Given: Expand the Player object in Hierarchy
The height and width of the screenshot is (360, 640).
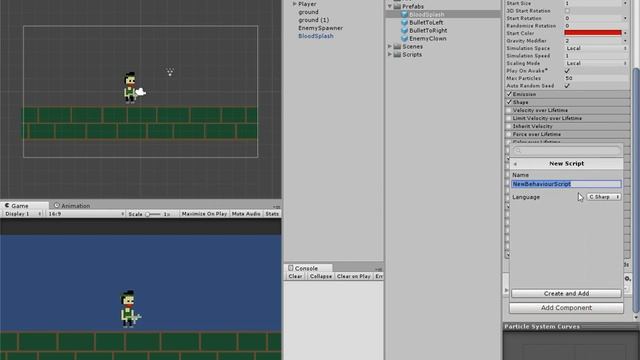Looking at the screenshot, I should tap(294, 4).
